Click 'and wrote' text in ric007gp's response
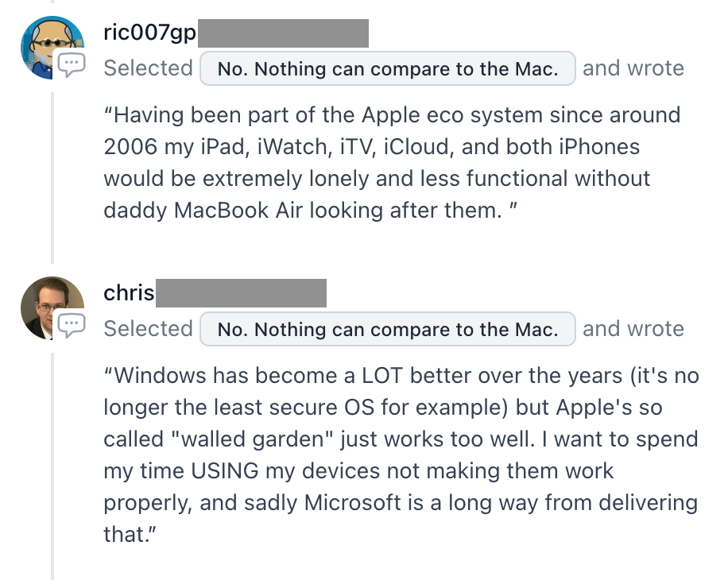The width and height of the screenshot is (728, 580). tap(633, 68)
